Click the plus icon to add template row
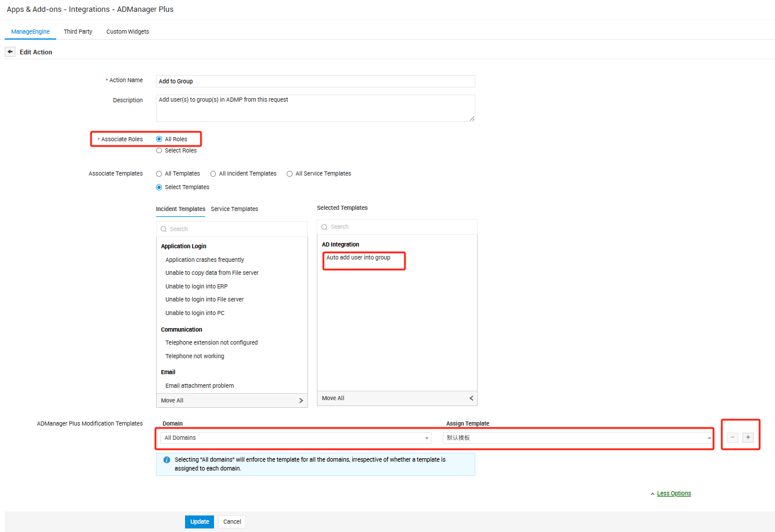Viewport: 775px width, 532px height. click(748, 437)
